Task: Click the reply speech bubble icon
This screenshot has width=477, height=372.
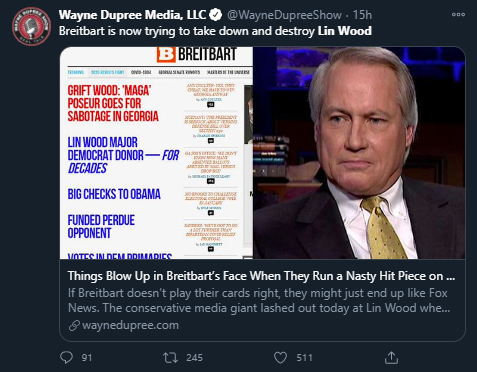Action: 66,357
